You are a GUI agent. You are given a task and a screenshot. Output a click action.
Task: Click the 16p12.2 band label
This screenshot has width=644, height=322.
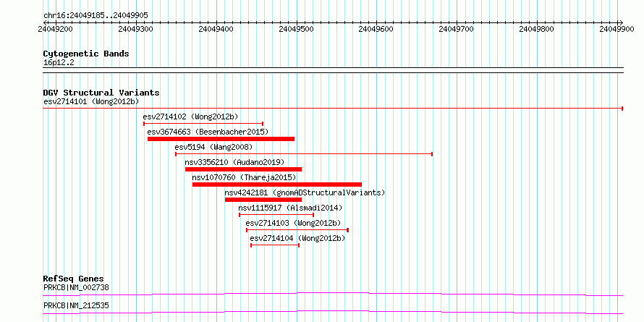(59, 63)
